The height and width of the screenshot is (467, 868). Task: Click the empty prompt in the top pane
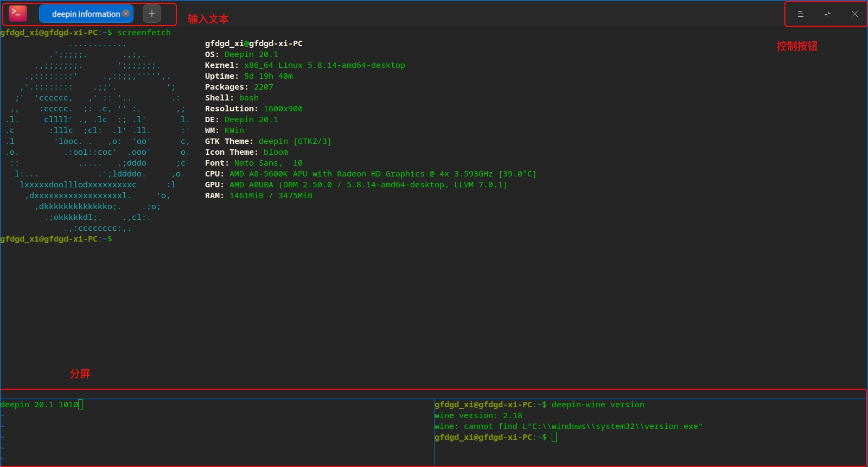pos(56,239)
